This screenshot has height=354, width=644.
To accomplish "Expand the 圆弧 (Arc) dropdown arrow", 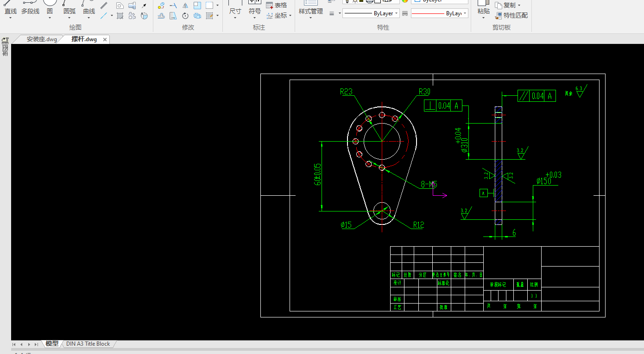I will pyautogui.click(x=69, y=18).
